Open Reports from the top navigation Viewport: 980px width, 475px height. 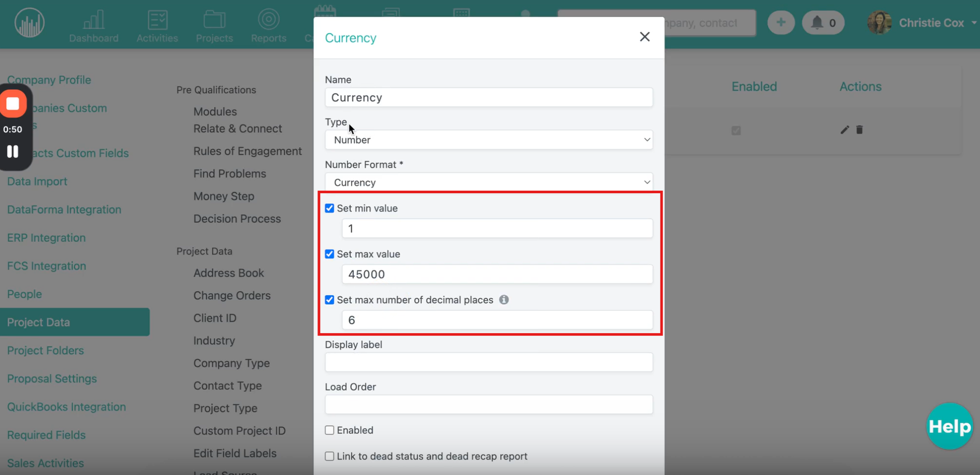point(268,26)
